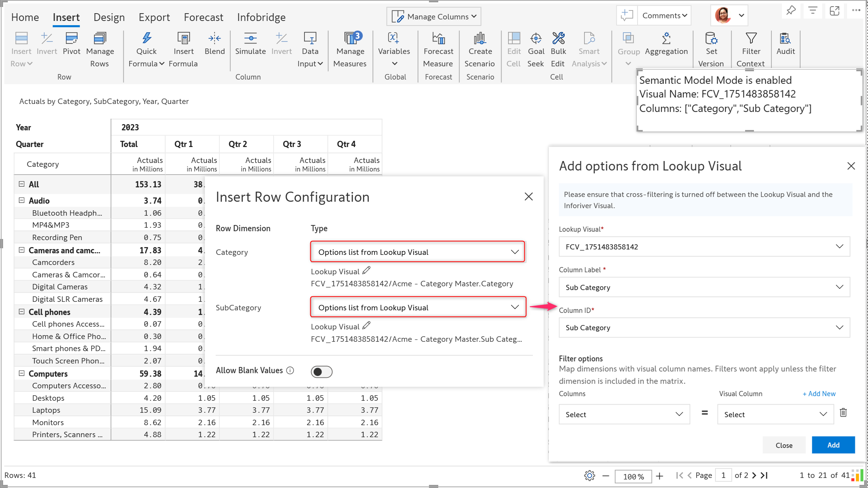This screenshot has height=488, width=868.
Task: Toggle Allow Blank Values switch
Action: [321, 372]
